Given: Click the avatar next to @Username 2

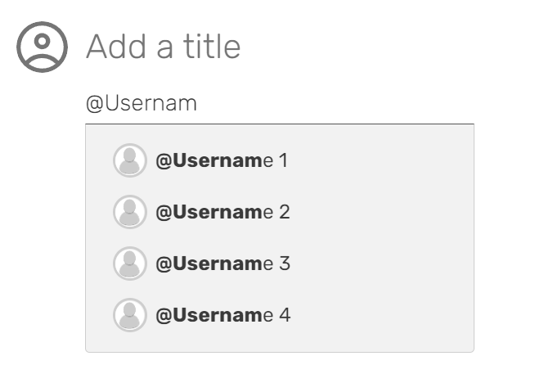Looking at the screenshot, I should pyautogui.click(x=129, y=212).
